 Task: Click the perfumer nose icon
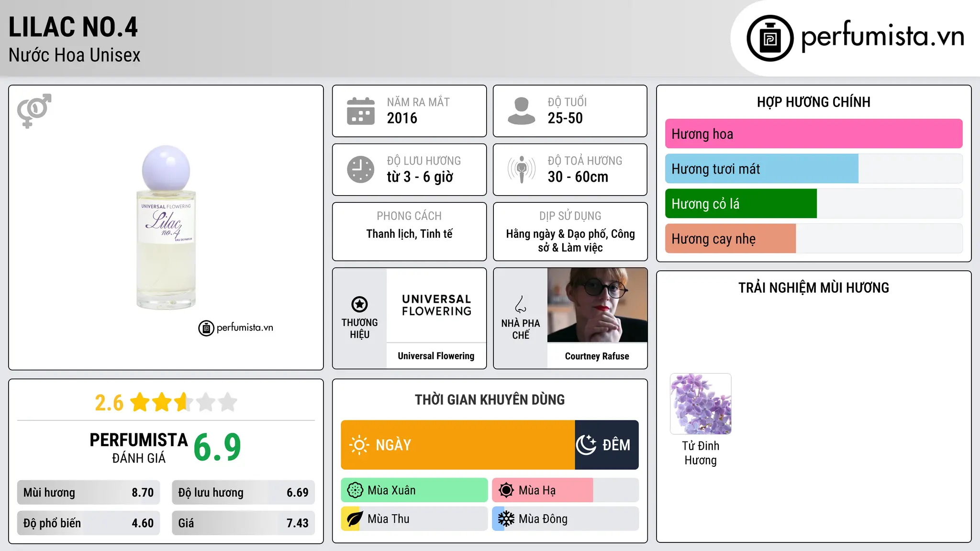521,304
